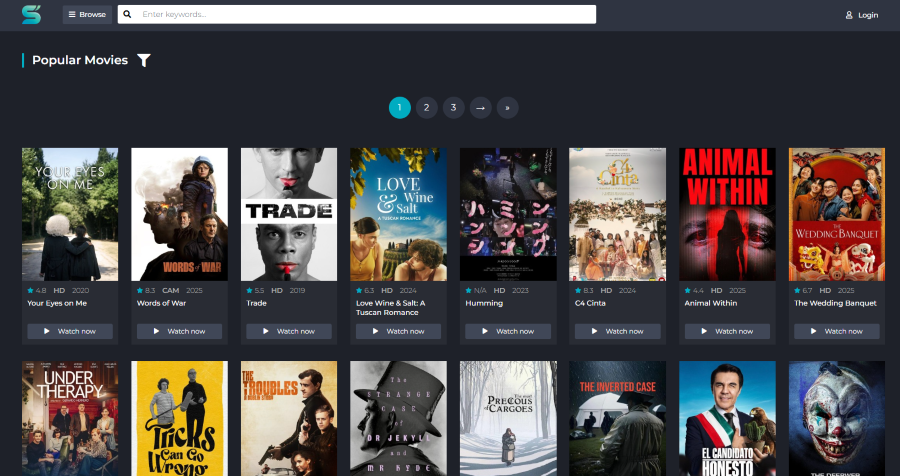The image size is (900, 476).
Task: Open the C4 Cinta poster
Action: pos(618,214)
